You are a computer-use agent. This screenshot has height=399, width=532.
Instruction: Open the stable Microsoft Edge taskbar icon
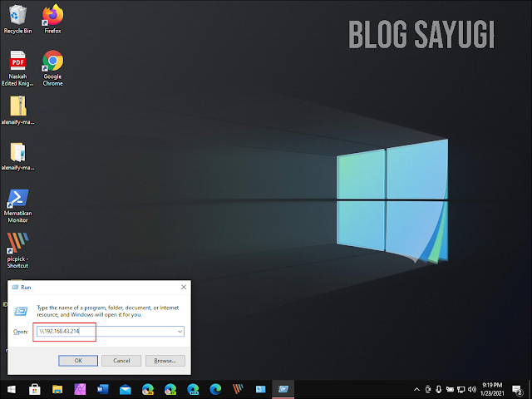click(215, 389)
